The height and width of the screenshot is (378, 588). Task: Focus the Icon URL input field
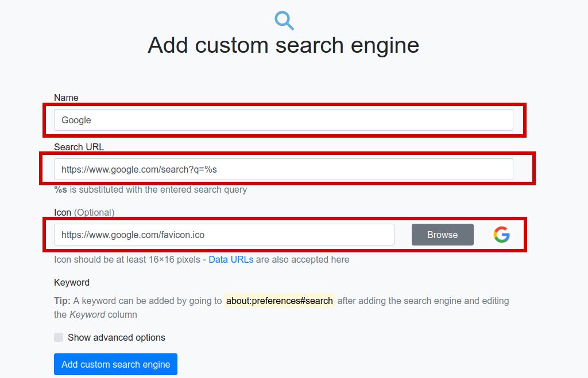point(224,235)
